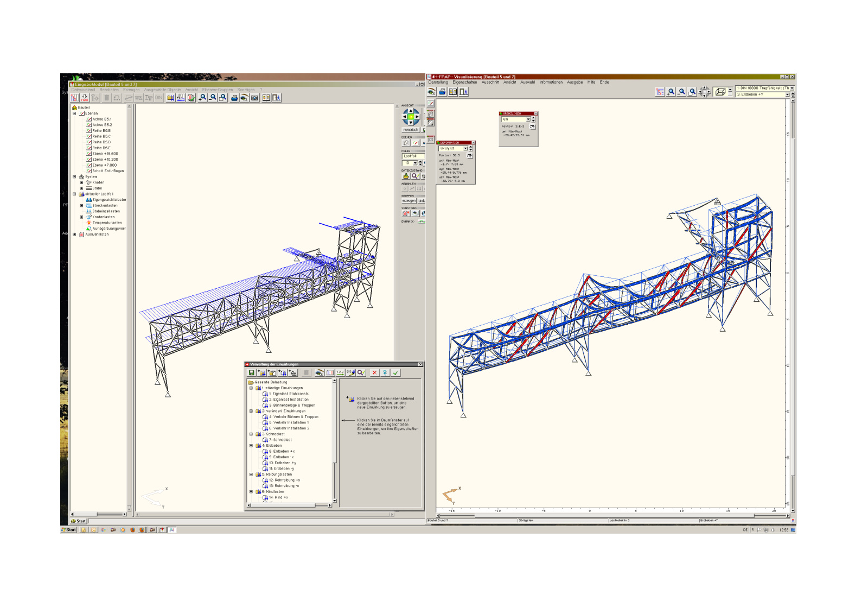Open the Eigenschaften menu
This screenshot has width=868, height=614.
click(464, 83)
